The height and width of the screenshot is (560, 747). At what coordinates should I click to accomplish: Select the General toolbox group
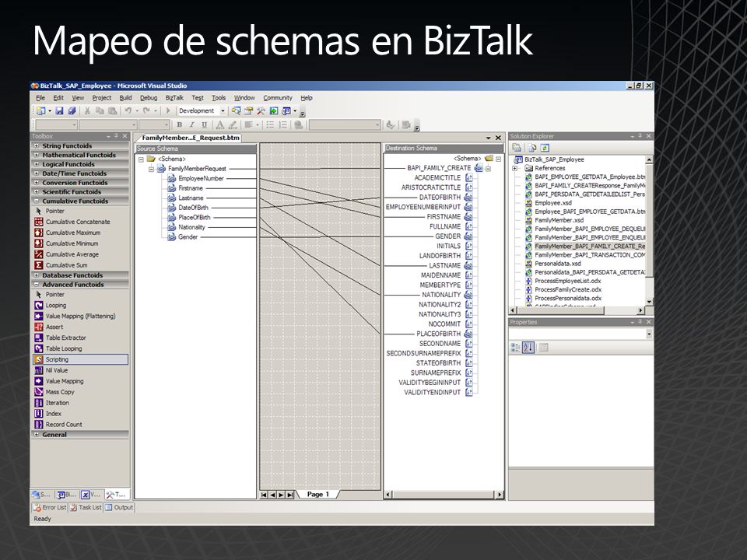pos(80,435)
